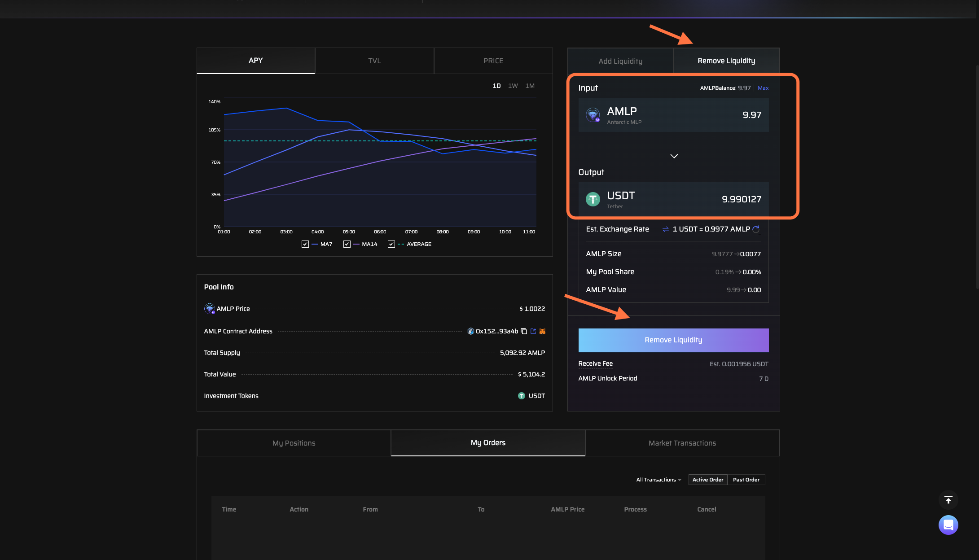Refresh the estimated exchange rate

point(756,229)
